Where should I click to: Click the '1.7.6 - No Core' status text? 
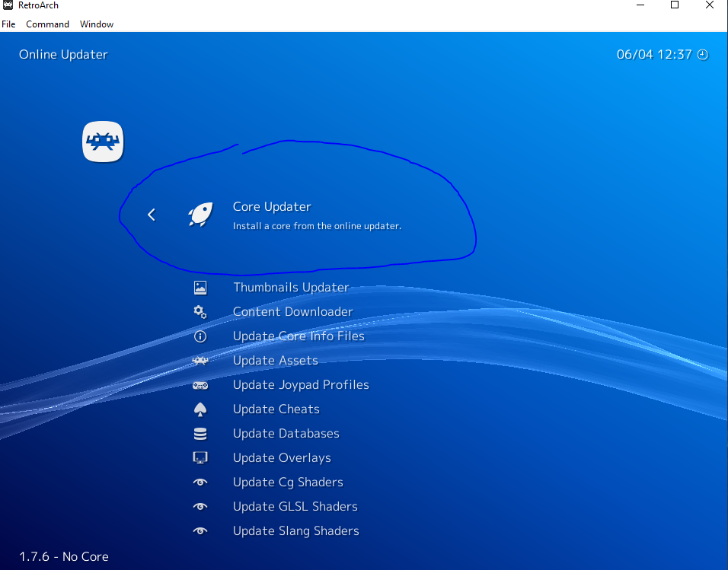(x=64, y=556)
